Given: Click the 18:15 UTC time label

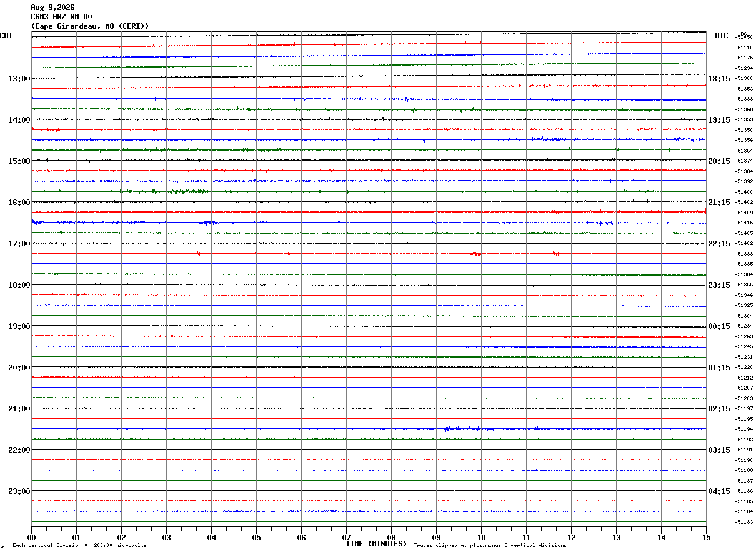Looking at the screenshot, I should (719, 79).
